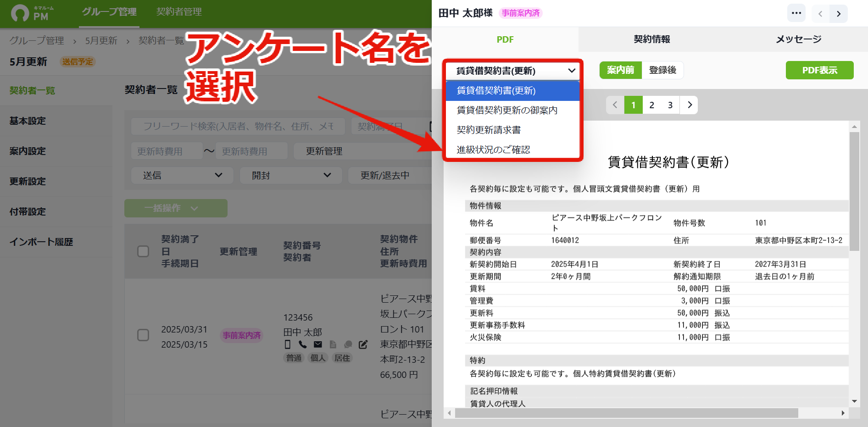Check the row checkbox for 2025/03/31 contract

pyautogui.click(x=143, y=335)
